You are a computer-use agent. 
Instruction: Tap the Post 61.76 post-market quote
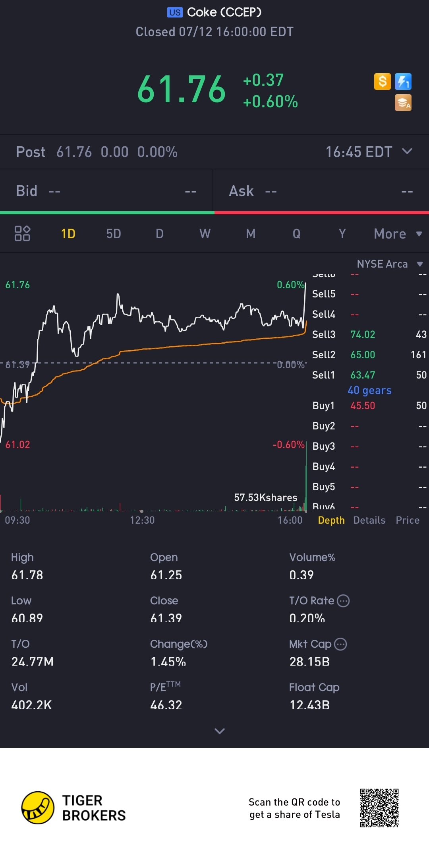[x=97, y=152]
